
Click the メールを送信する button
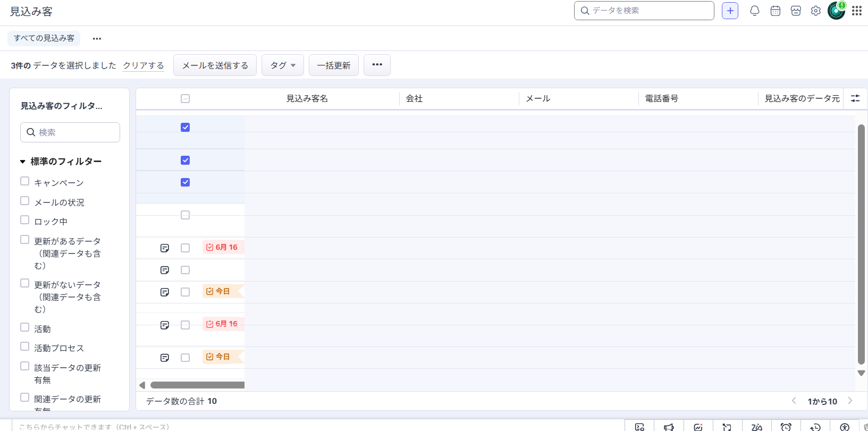pos(215,65)
